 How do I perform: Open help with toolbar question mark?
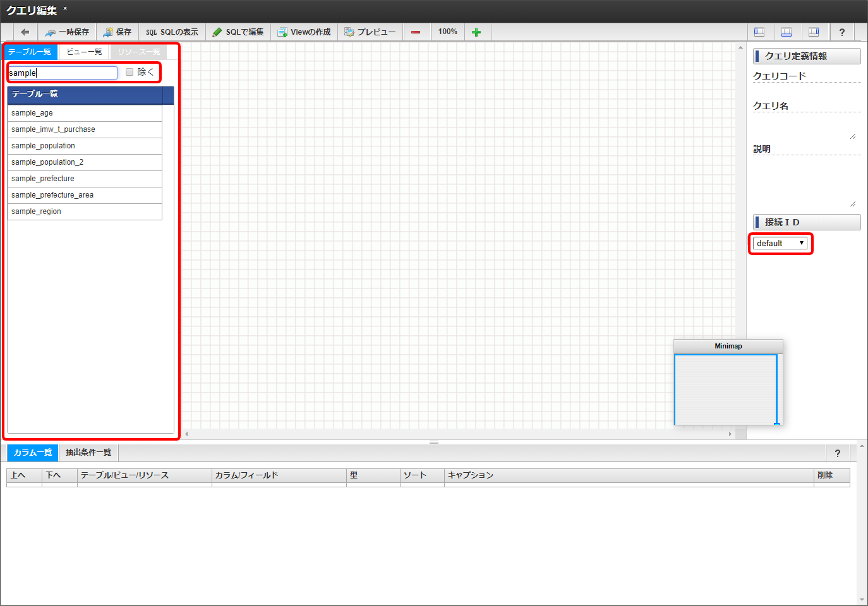coord(841,32)
